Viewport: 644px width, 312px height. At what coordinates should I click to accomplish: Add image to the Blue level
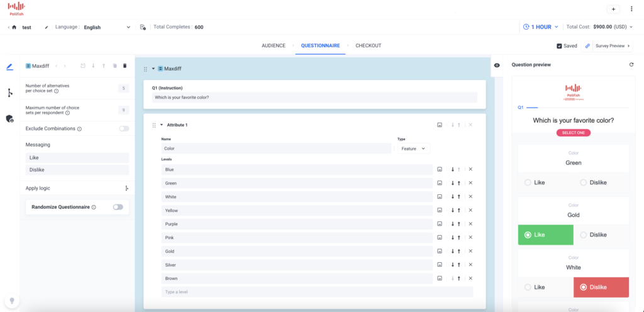(440, 169)
